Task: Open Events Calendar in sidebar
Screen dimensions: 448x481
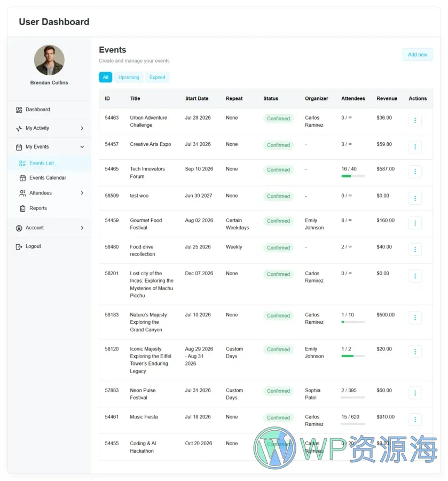Action: coord(49,178)
